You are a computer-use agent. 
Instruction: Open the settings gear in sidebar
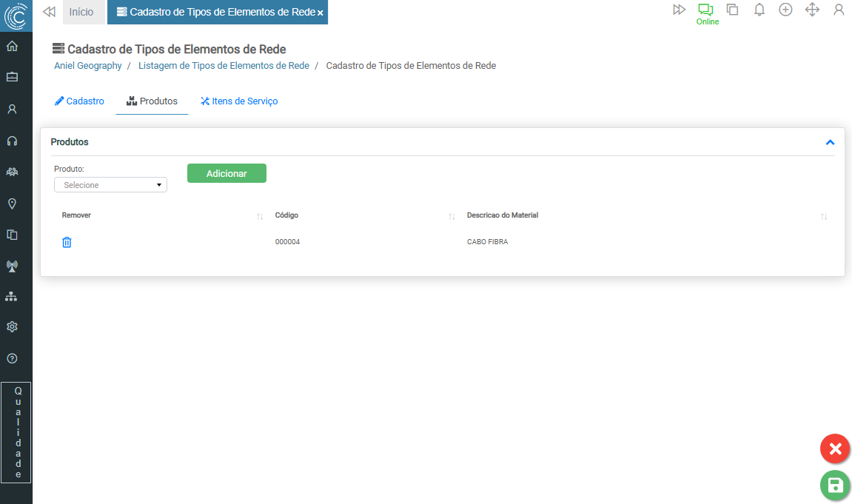pos(12,327)
